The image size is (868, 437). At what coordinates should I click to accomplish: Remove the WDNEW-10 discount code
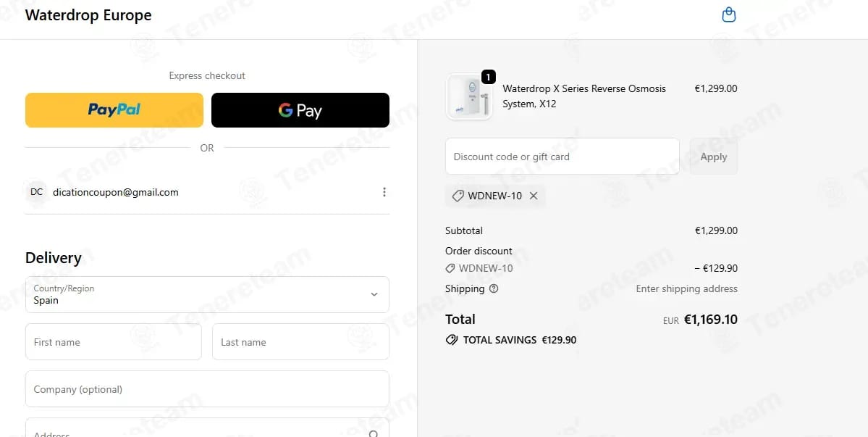coord(534,196)
